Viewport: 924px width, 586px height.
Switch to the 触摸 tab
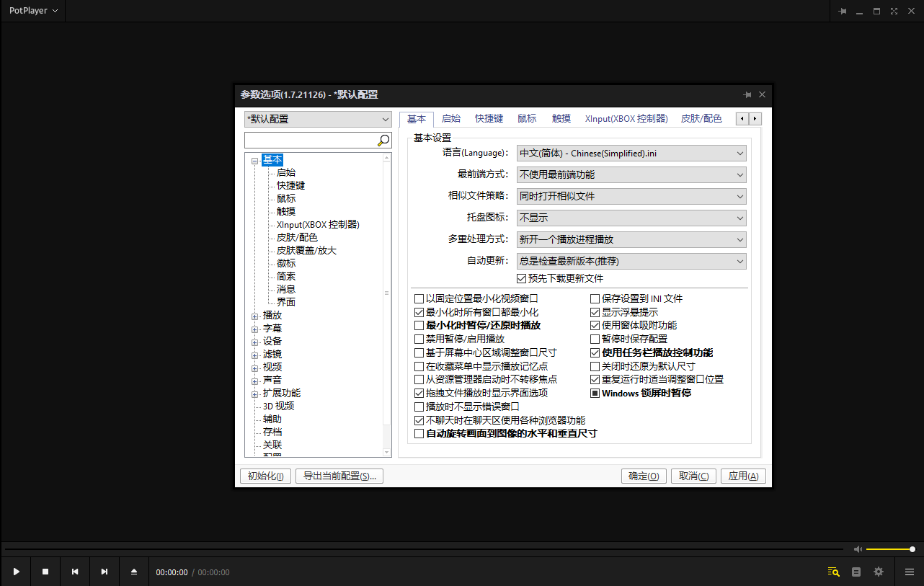pyautogui.click(x=561, y=119)
